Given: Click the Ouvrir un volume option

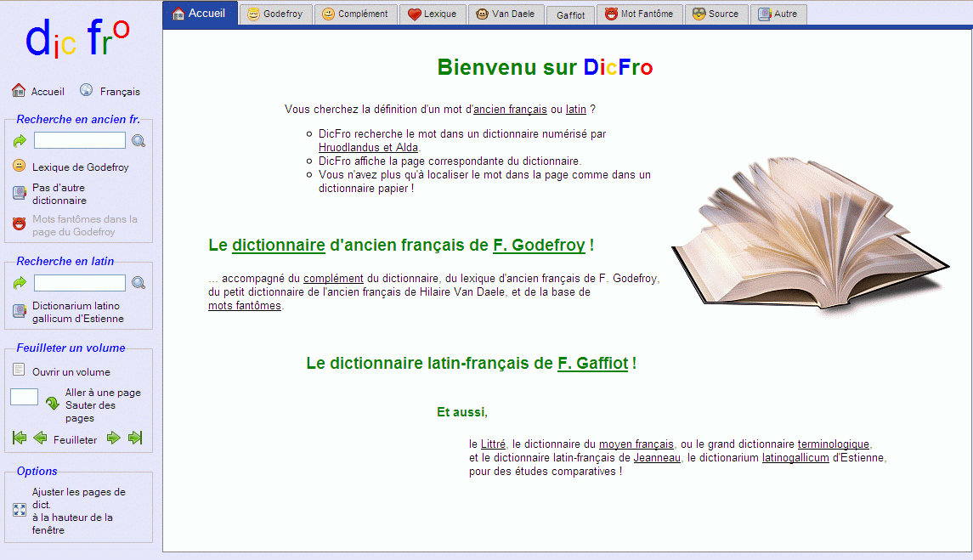Looking at the screenshot, I should (x=71, y=372).
